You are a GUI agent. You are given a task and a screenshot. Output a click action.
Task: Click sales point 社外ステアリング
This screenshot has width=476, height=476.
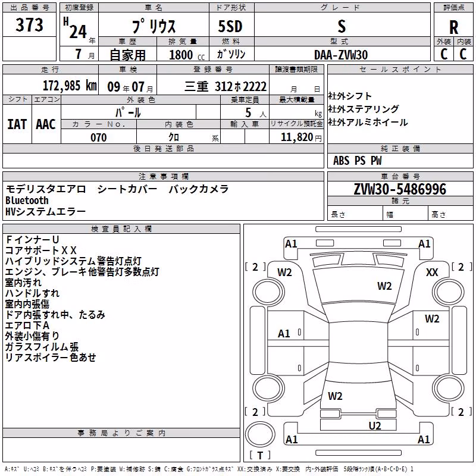[x=364, y=109]
